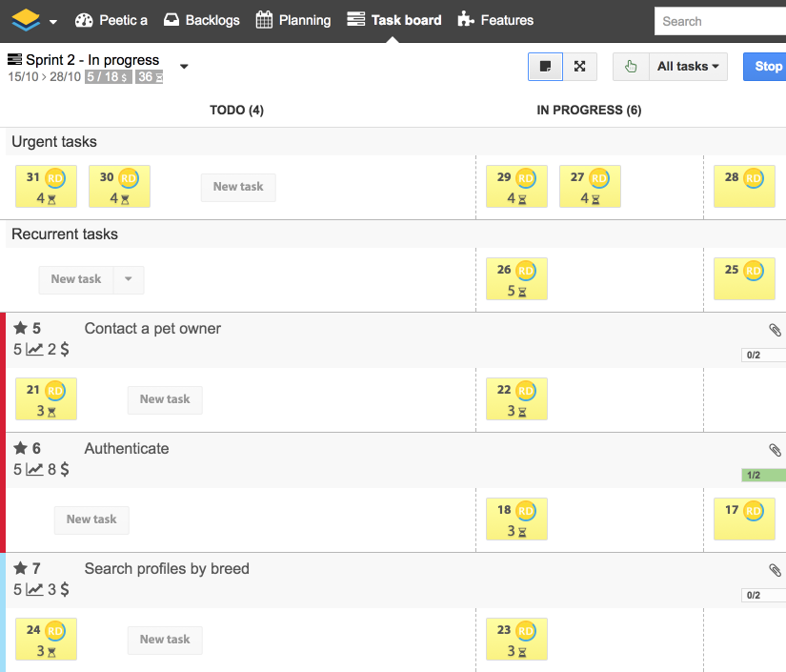
Task: Click the fullscreen expand icon
Action: 579,67
